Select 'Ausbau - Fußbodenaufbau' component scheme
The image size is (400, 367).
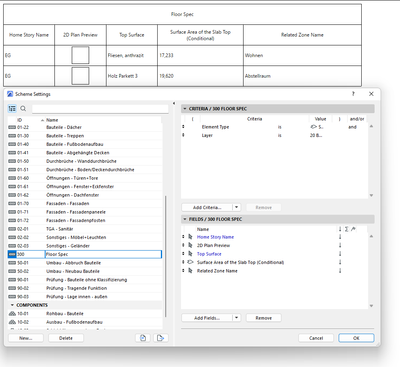click(x=74, y=322)
